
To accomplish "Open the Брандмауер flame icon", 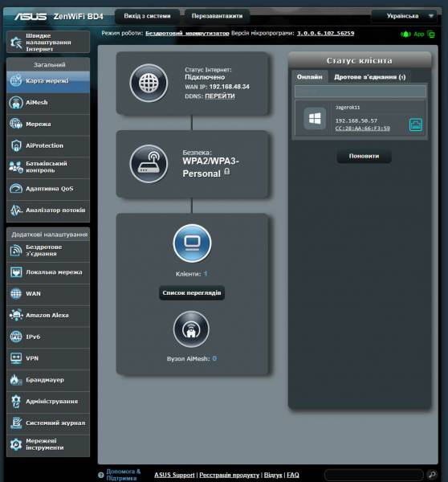I will pyautogui.click(x=16, y=380).
